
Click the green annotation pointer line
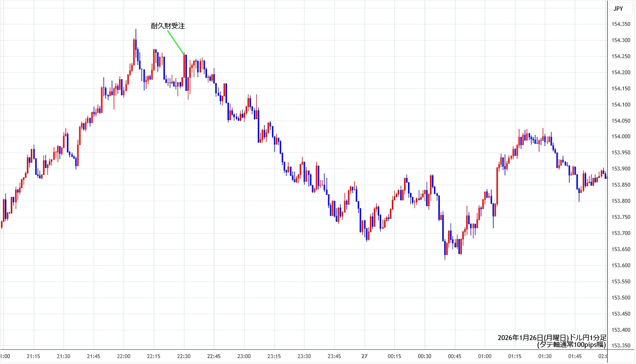pyautogui.click(x=176, y=42)
